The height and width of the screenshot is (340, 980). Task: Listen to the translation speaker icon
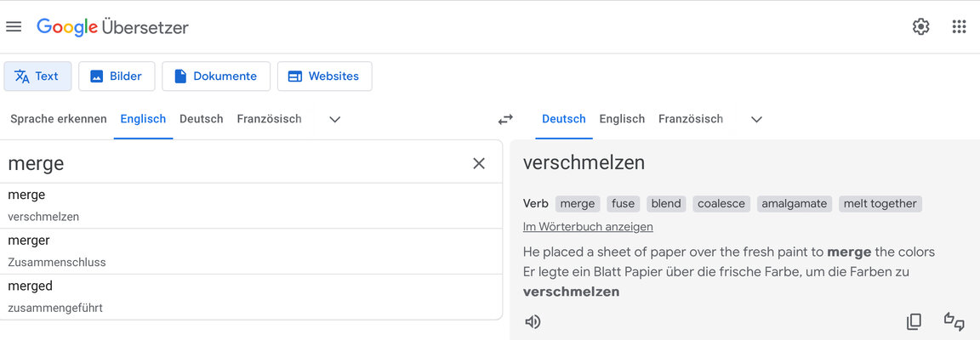pyautogui.click(x=533, y=322)
